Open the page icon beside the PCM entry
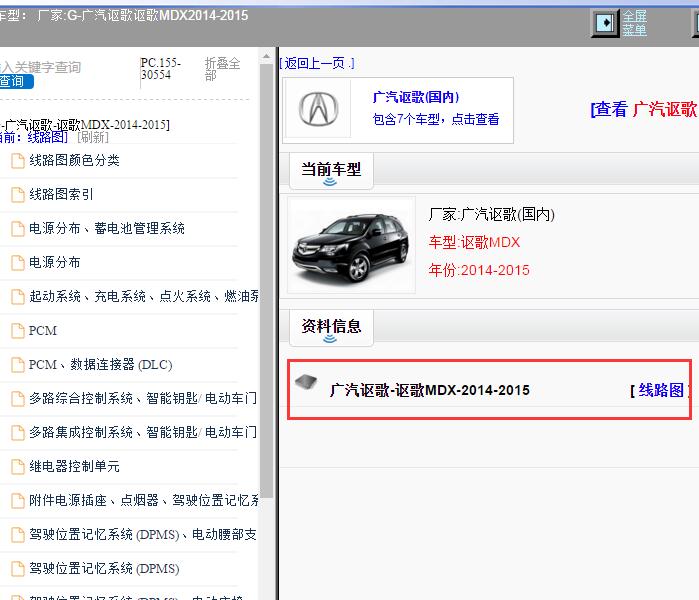Screen dimensions: 699x600 coord(18,331)
